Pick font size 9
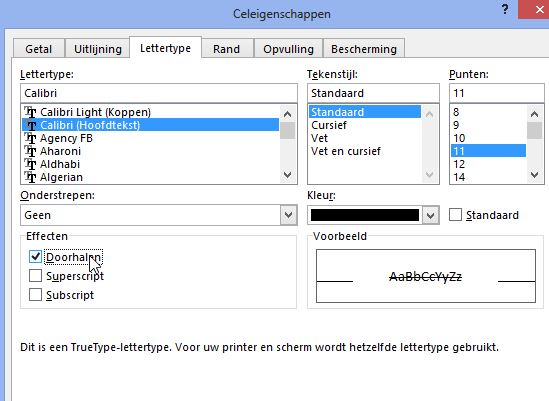The height and width of the screenshot is (401, 549). [488, 125]
